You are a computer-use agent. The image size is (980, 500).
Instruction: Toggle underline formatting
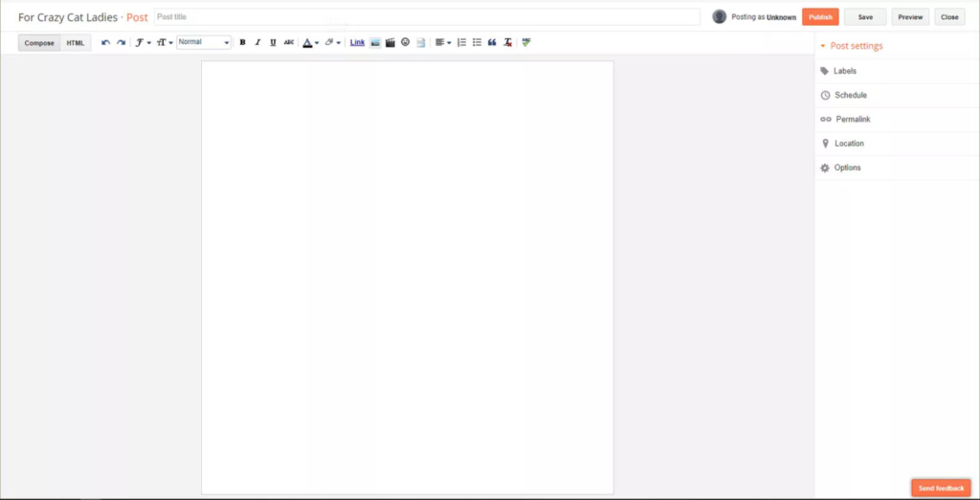click(x=273, y=42)
